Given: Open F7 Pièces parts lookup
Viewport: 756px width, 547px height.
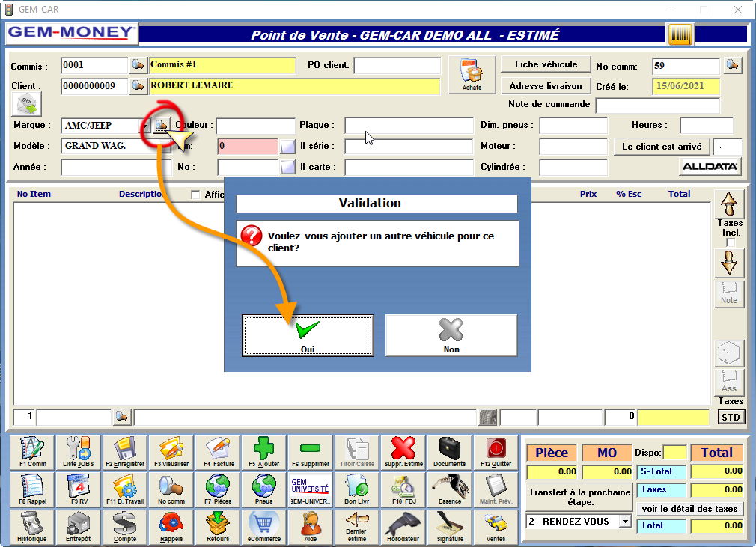Looking at the screenshot, I should 218,489.
